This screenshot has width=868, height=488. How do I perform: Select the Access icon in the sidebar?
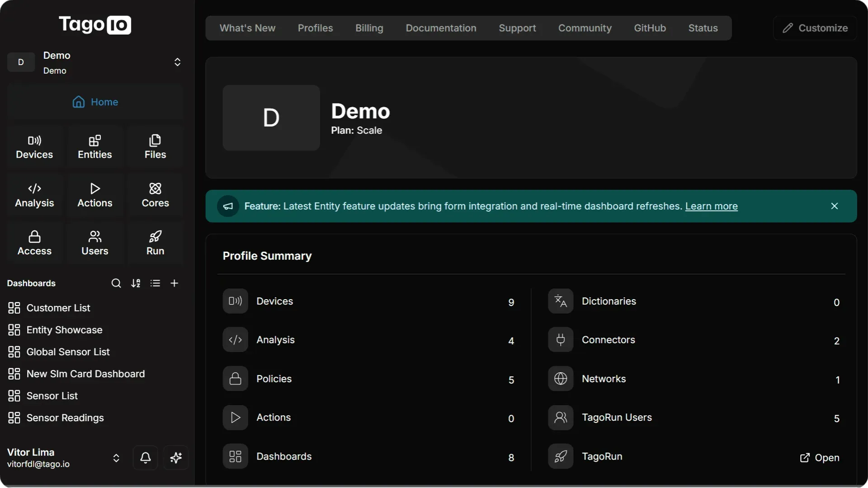pos(34,243)
